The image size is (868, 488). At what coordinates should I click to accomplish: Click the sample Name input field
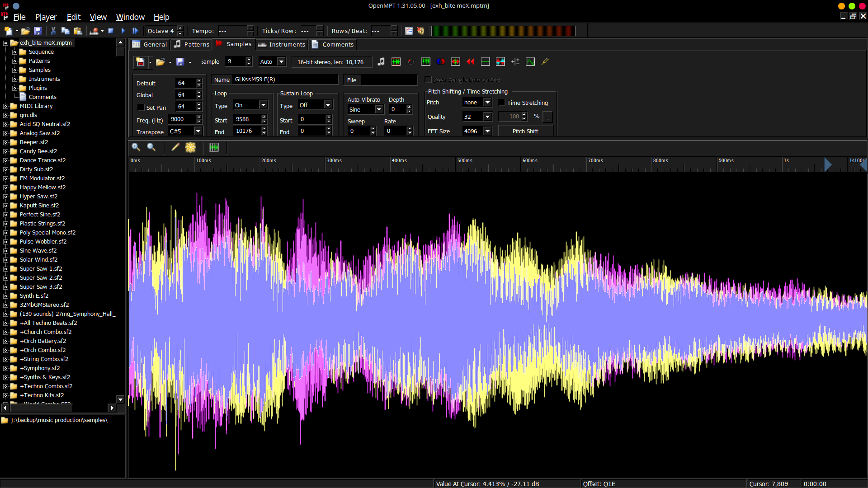285,80
